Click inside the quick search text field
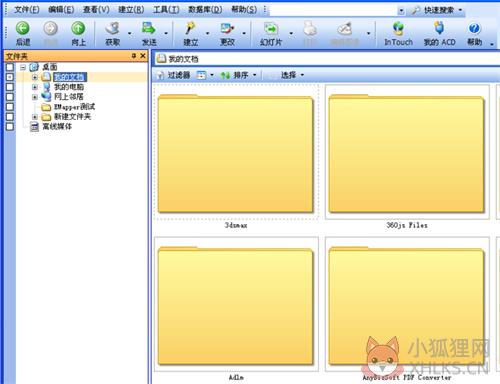 [x=333, y=11]
